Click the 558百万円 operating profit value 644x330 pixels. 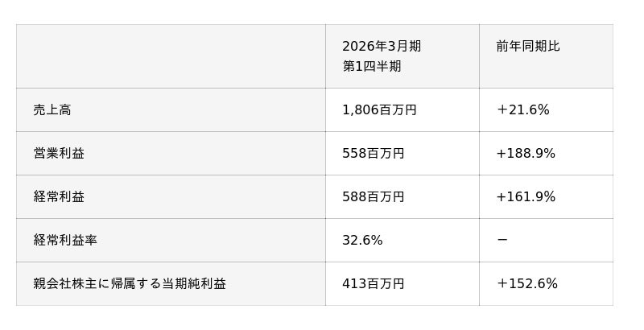tap(373, 154)
